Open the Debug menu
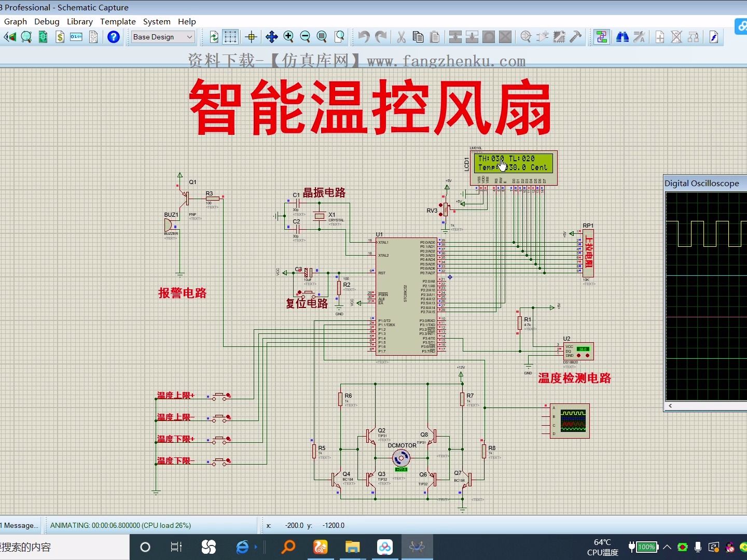Screen dimensions: 747x560 tap(47, 21)
